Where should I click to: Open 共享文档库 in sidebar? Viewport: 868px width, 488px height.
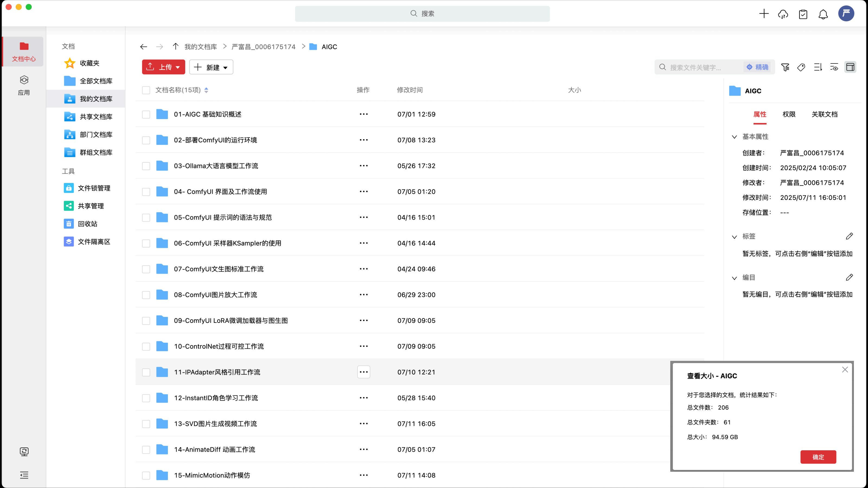[x=88, y=117]
